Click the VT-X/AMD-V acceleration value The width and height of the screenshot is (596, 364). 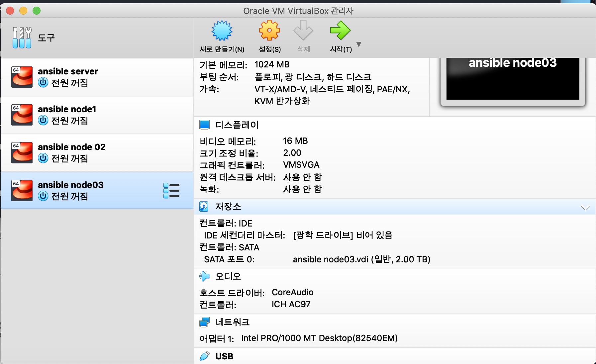332,95
